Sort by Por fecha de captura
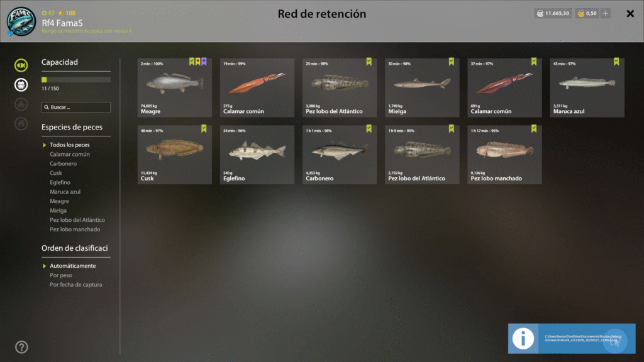 point(76,285)
